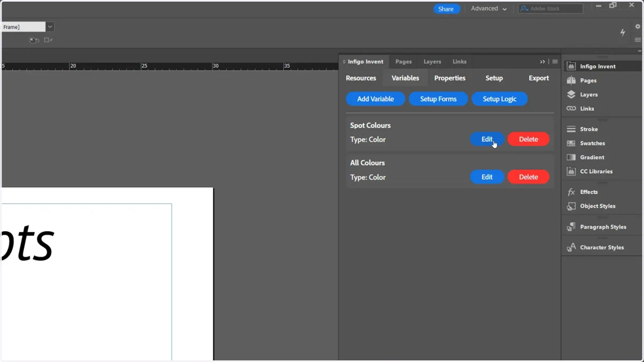
Task: Switch to the Links panel tab
Action: point(459,62)
